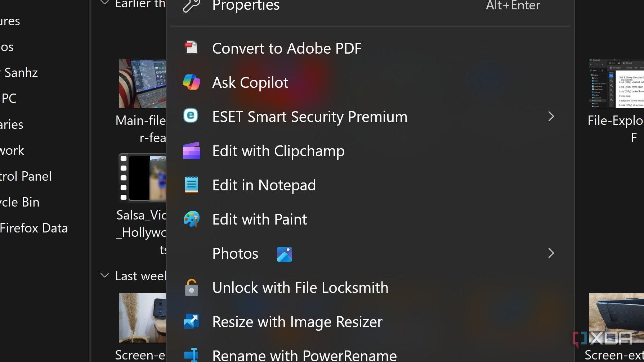
Task: Select the Sanhz folder in the sidebar
Action: (19, 72)
